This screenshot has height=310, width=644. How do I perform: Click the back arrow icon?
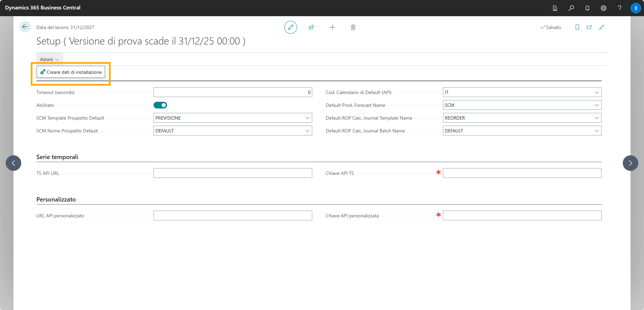coord(25,27)
